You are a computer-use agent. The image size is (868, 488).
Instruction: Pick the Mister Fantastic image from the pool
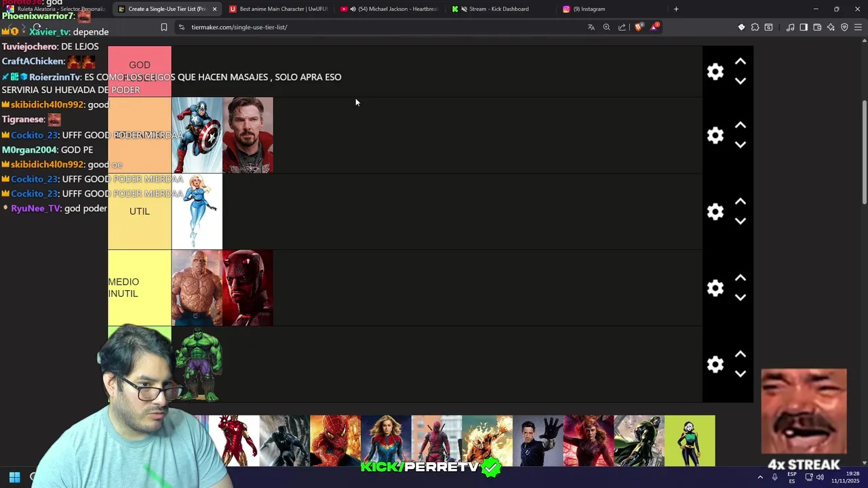pos(538,441)
